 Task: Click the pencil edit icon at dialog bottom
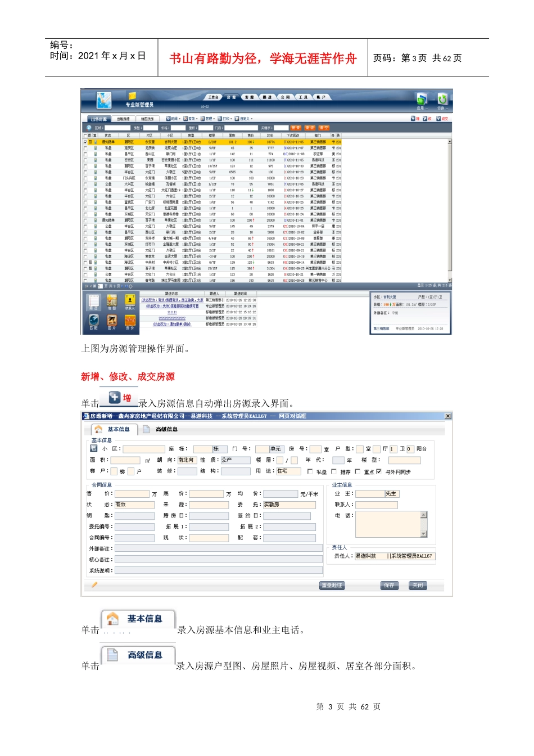[94, 585]
